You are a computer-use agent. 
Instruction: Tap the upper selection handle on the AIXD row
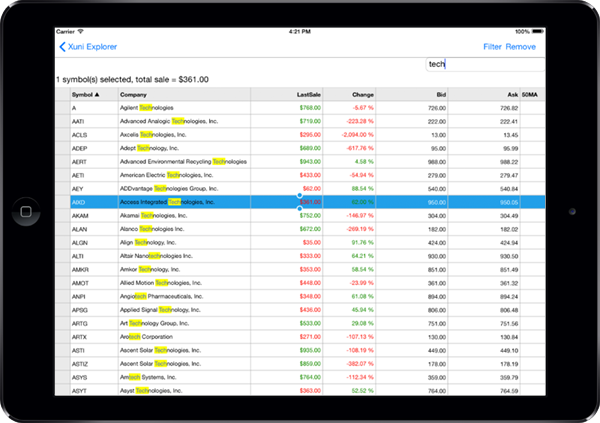pyautogui.click(x=300, y=195)
